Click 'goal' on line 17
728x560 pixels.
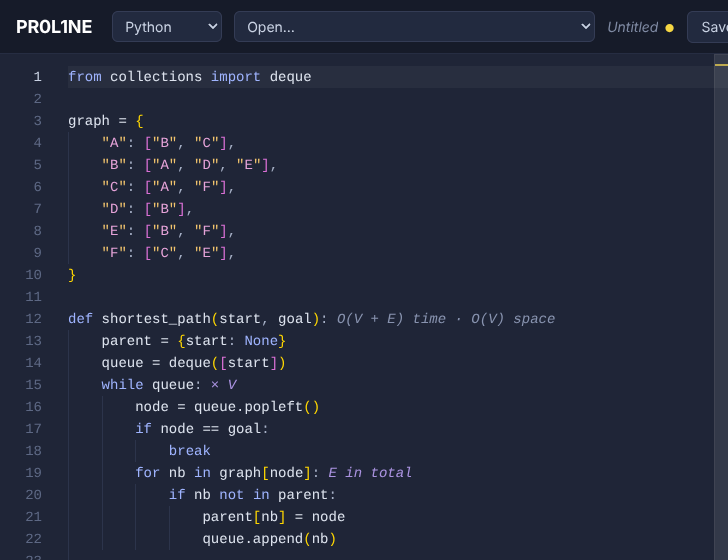[x=244, y=429]
